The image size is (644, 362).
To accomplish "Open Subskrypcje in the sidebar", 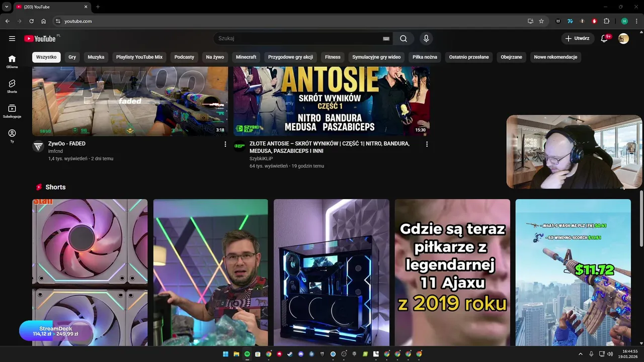I will (12, 111).
